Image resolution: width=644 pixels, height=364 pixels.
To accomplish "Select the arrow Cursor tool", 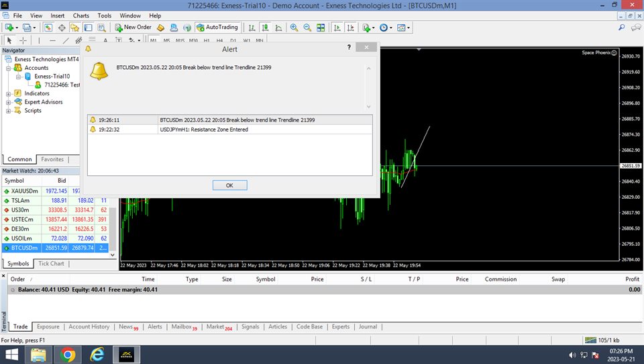I will [9, 40].
